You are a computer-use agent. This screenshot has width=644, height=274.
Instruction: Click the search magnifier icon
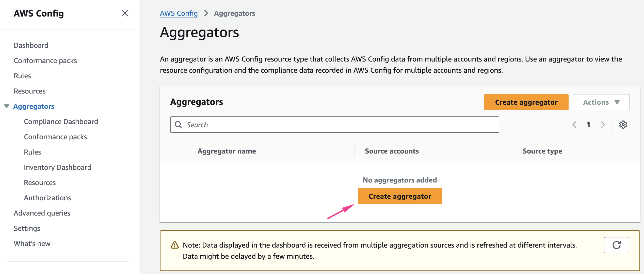[x=179, y=125]
